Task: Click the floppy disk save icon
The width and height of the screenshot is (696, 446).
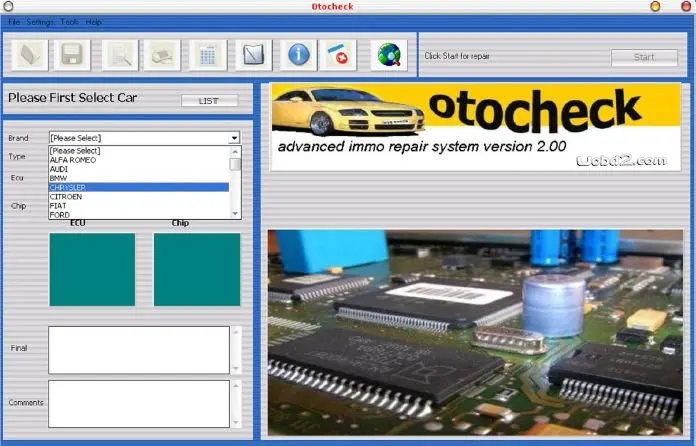Action: pos(72,55)
